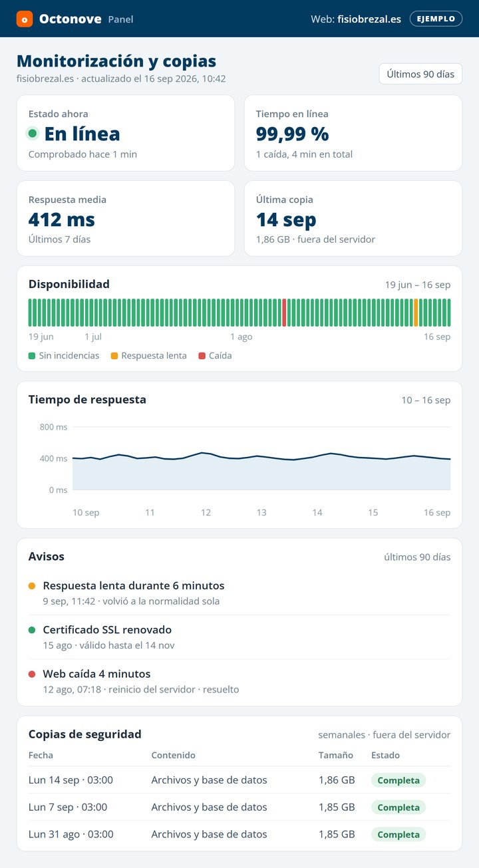Click the Tiempo de respuesta section title
The image size is (479, 868).
87,400
